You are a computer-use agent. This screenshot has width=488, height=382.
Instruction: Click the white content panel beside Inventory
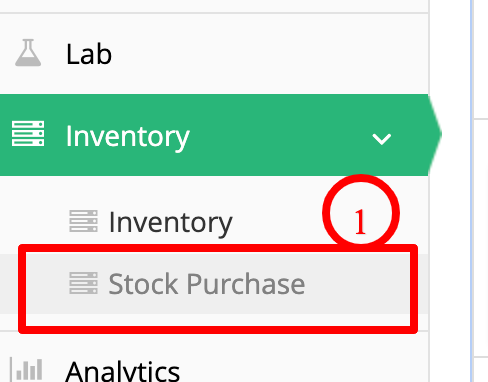point(481,237)
